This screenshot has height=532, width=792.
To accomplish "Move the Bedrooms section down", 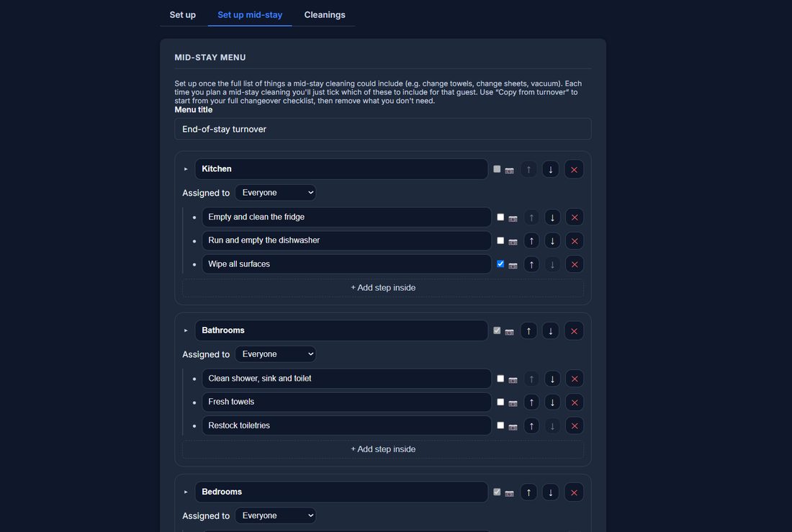I will [551, 492].
